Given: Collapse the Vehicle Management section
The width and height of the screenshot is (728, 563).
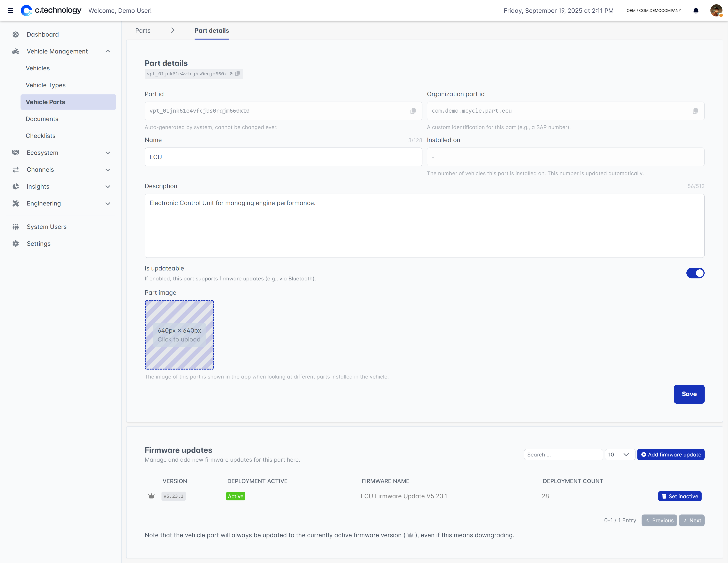Looking at the screenshot, I should click(x=107, y=51).
